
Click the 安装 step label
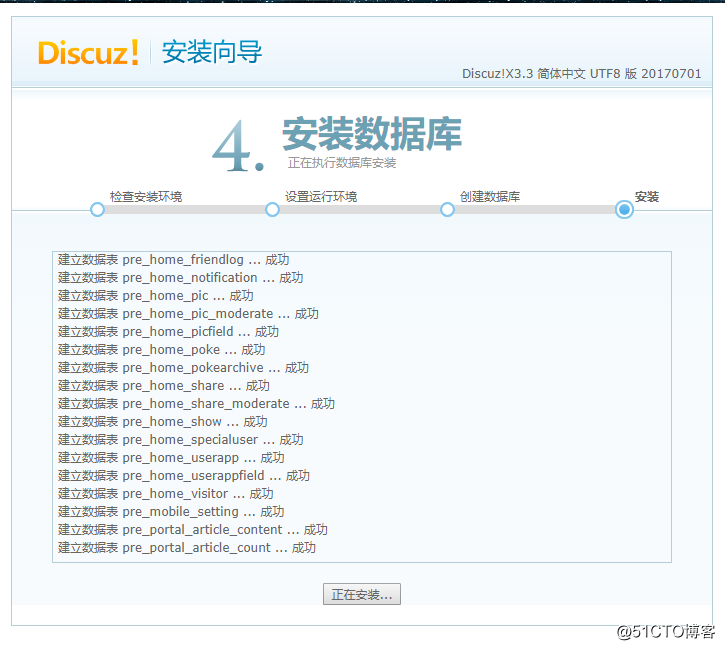tap(647, 196)
